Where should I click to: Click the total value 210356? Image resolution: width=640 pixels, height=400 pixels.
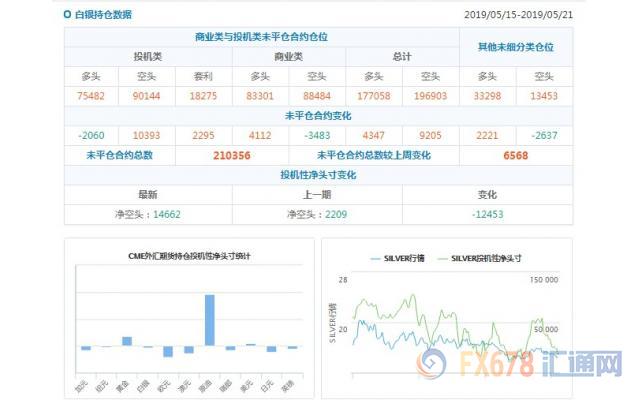pos(232,156)
